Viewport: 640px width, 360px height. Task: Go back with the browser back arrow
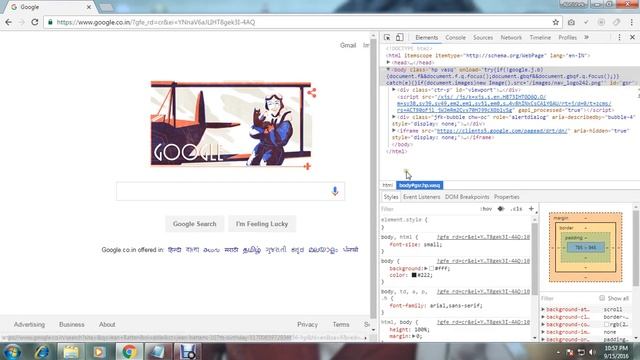9,22
